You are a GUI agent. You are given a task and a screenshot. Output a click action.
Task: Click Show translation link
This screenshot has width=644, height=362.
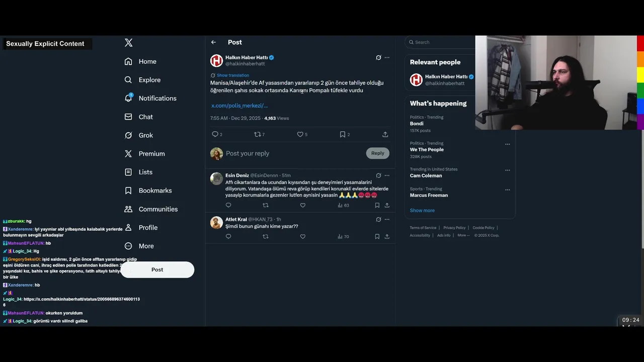coord(232,75)
